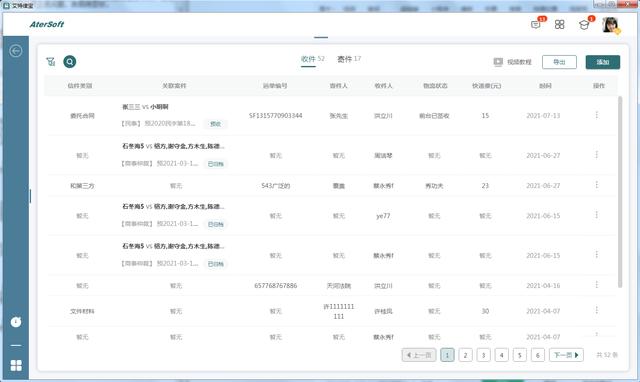Open more actions for the 543广泛的 row
This screenshot has height=382, width=640.
597,185
